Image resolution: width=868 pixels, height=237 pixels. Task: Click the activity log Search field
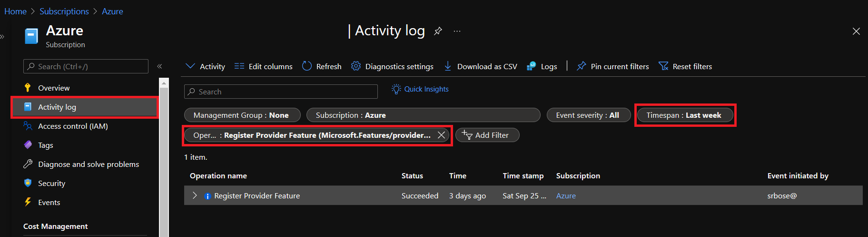tap(281, 92)
